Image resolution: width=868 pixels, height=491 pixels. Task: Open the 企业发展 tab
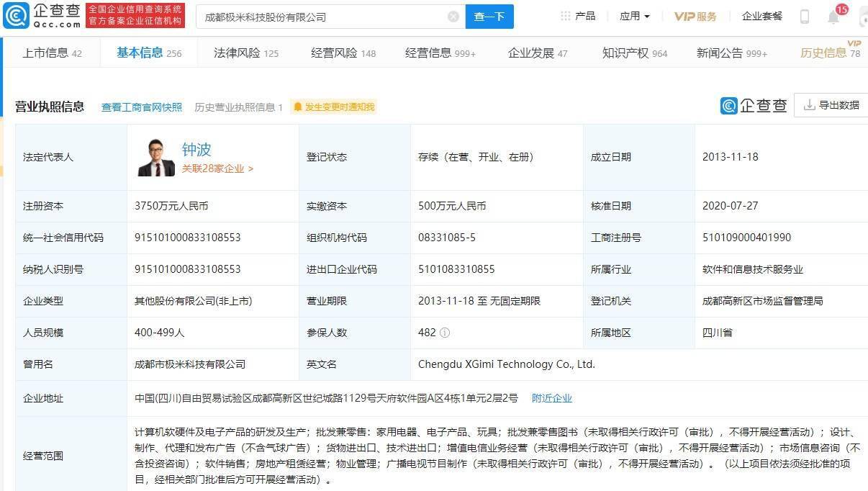tap(538, 53)
